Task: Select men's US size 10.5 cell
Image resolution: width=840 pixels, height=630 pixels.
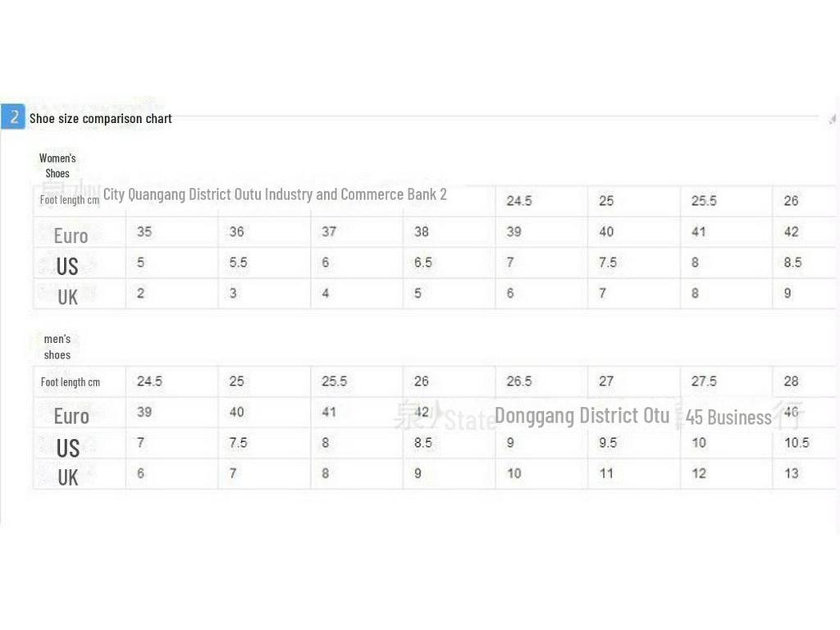Action: point(796,443)
